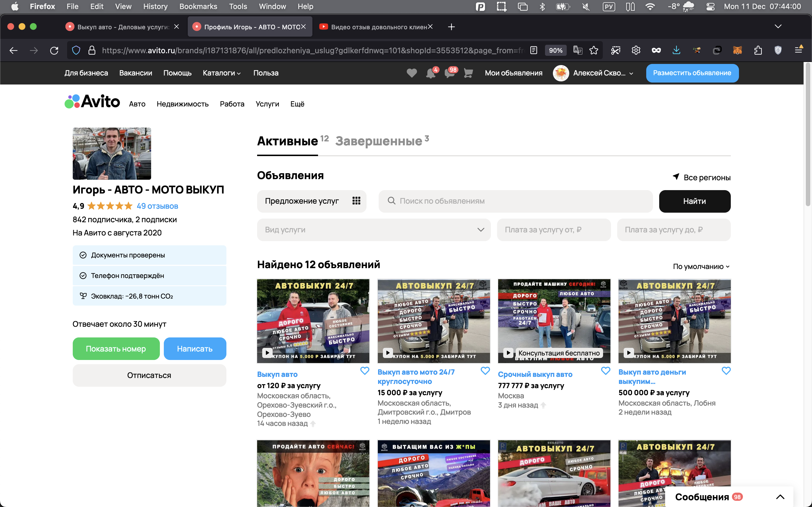812x507 pixels.
Task: Open the shopping cart icon
Action: [x=468, y=73]
